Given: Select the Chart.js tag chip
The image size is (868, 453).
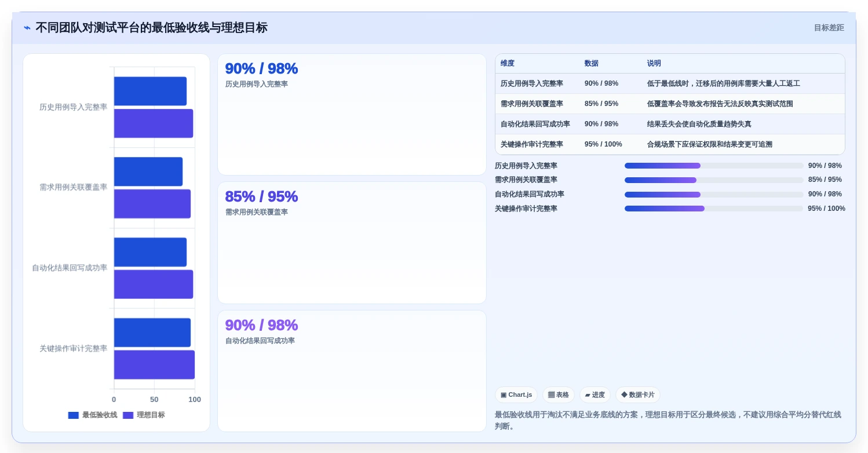Looking at the screenshot, I should (x=516, y=395).
